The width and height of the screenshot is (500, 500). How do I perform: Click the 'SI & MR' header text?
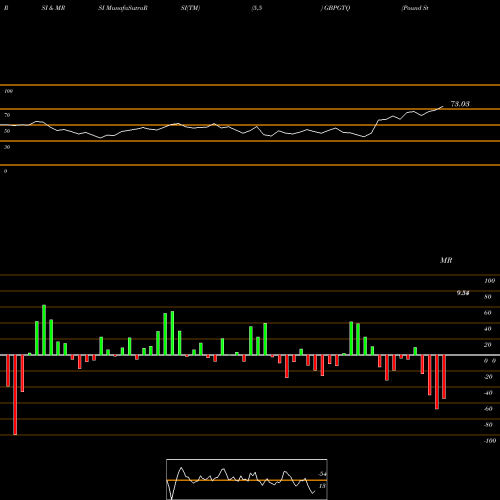[53, 8]
